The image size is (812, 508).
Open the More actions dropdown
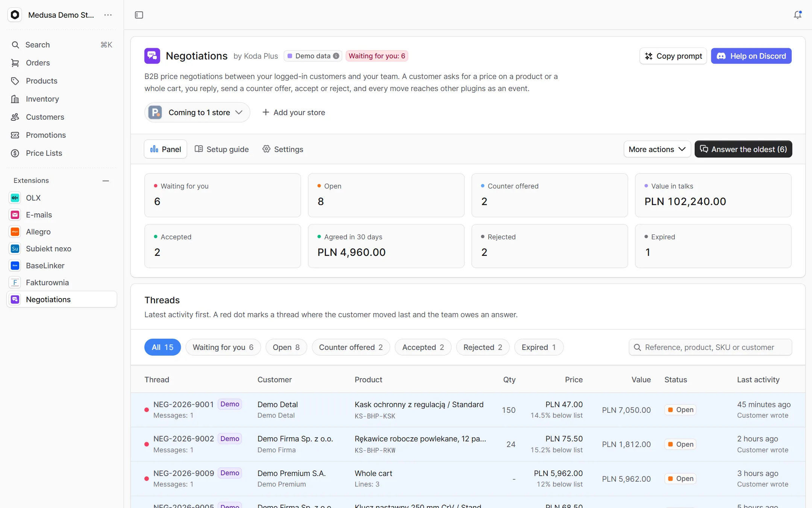pos(657,149)
